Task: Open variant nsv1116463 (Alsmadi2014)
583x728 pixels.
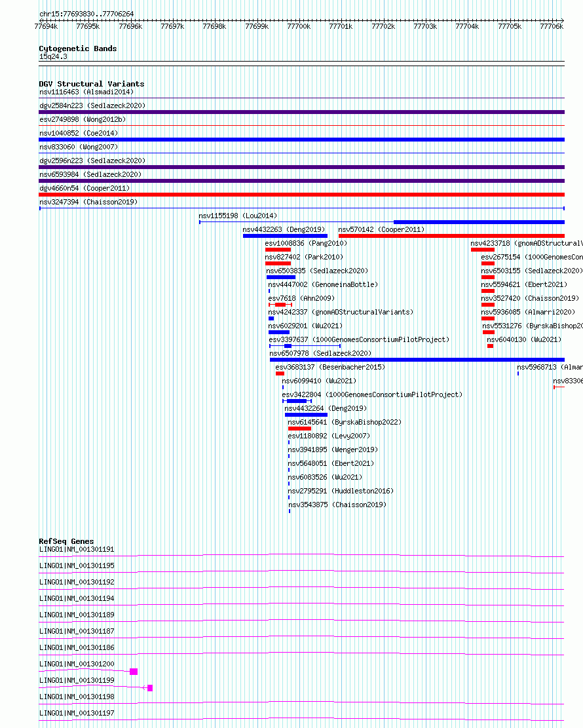Action: (86, 92)
